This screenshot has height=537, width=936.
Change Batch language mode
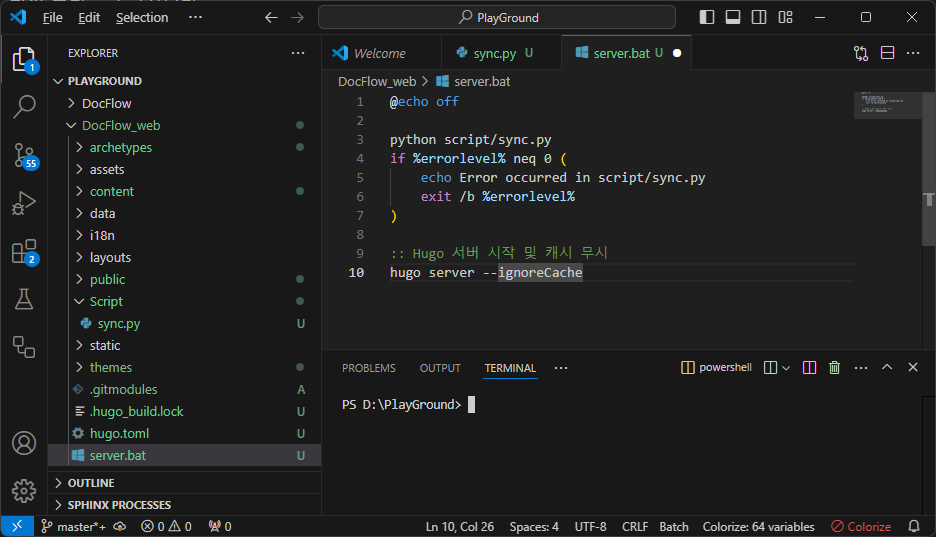674,526
